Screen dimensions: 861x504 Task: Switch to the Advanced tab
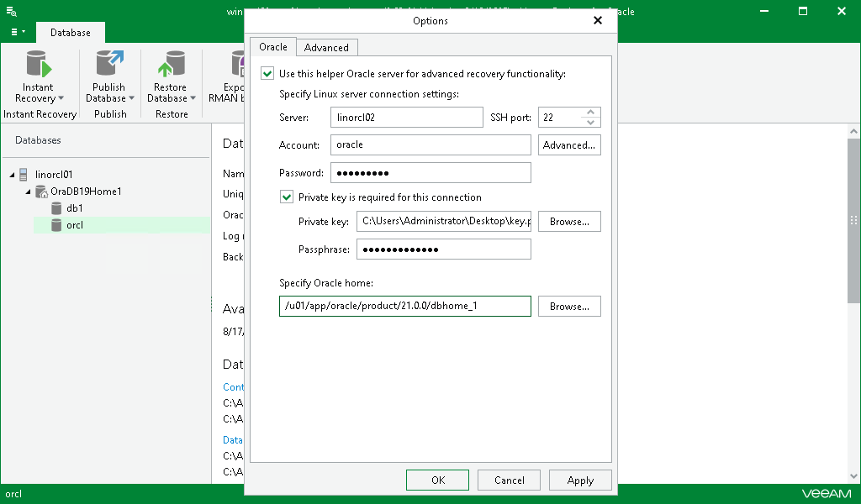point(326,47)
